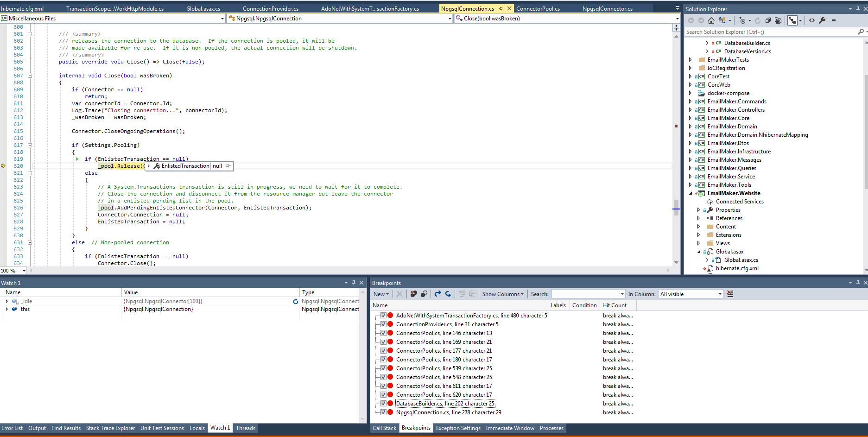The height and width of the screenshot is (437, 868).
Task: Expand the _idle watch row
Action: [6, 301]
